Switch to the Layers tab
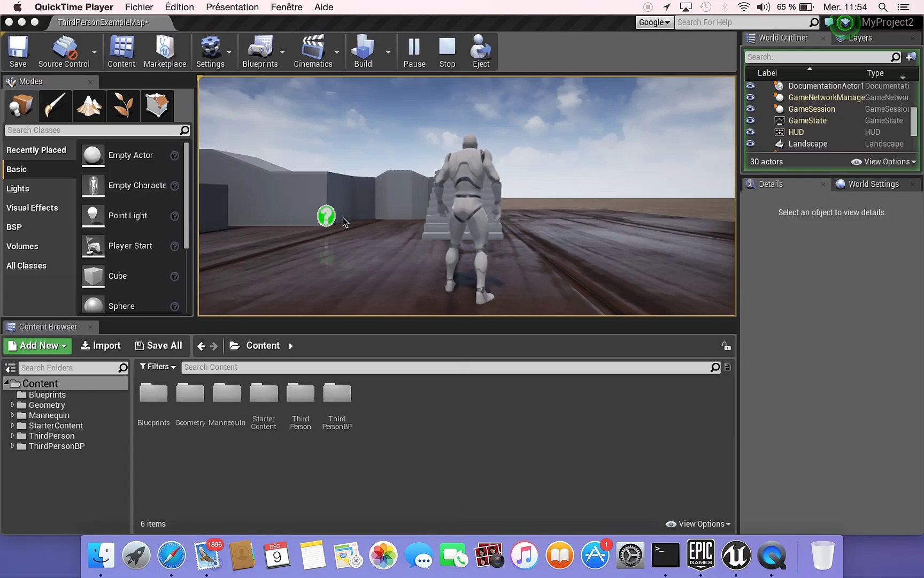Viewport: 924px width, 578px height. (x=860, y=38)
